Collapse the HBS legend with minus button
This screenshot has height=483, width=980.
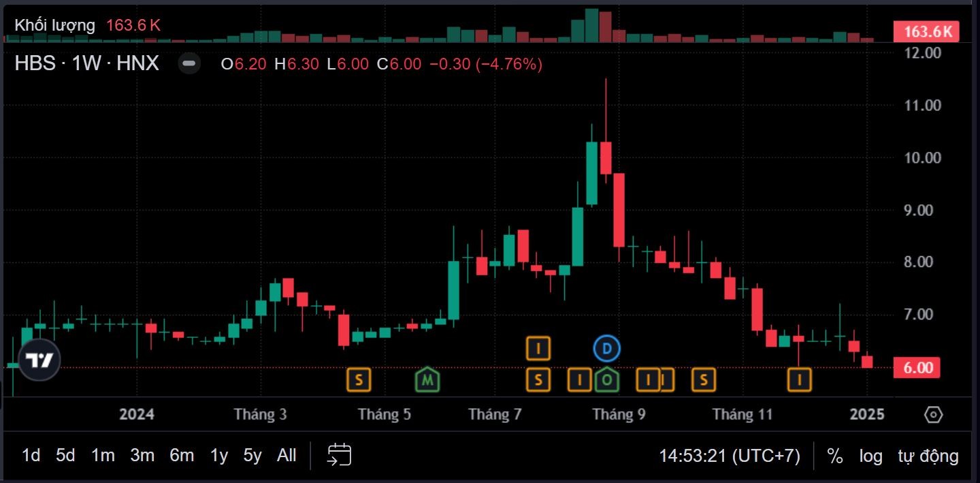pyautogui.click(x=189, y=63)
